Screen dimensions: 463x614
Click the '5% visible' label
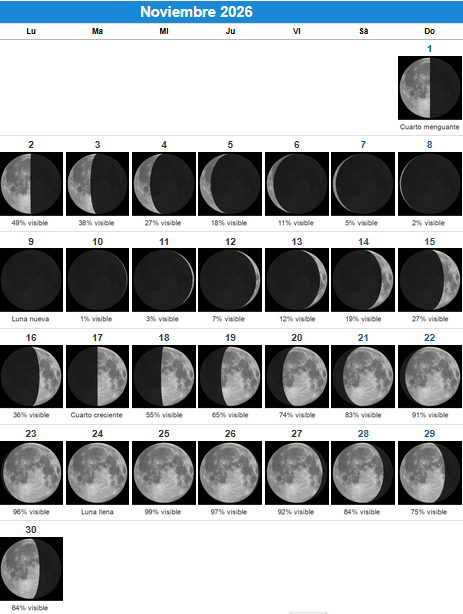click(x=361, y=223)
